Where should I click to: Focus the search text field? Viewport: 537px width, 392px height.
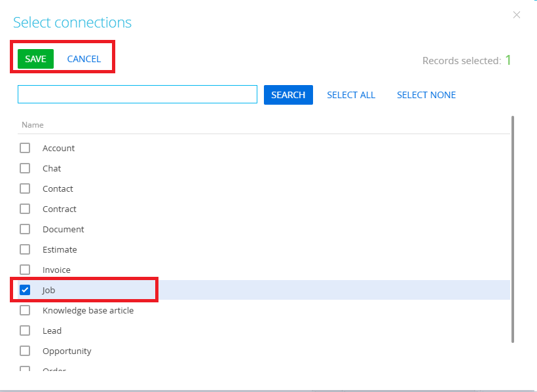[x=138, y=94]
